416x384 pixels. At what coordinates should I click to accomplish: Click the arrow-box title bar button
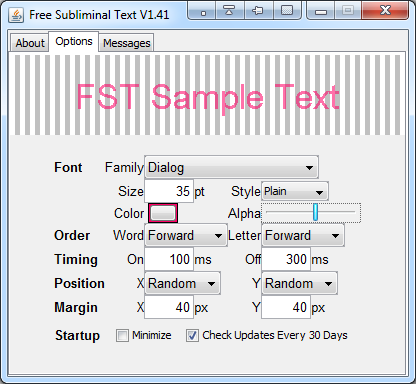259,11
